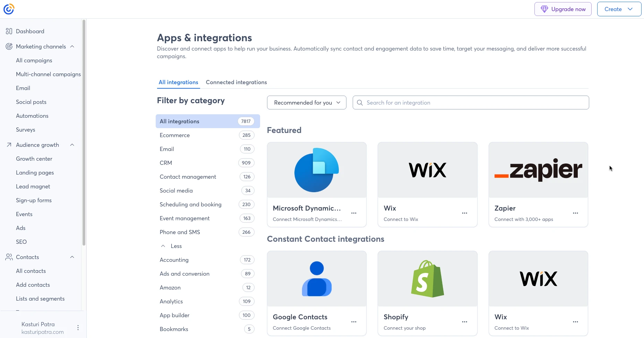Click the Audience growth arrow icon

pos(9,145)
